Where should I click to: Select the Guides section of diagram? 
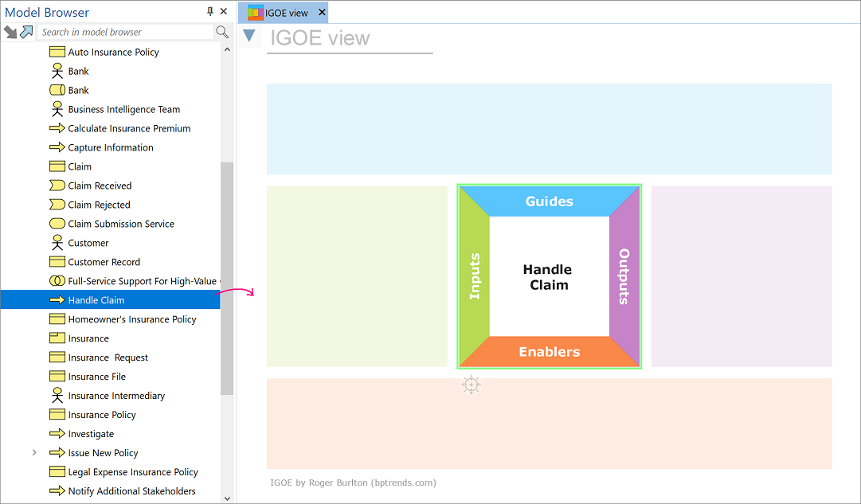pyautogui.click(x=549, y=201)
